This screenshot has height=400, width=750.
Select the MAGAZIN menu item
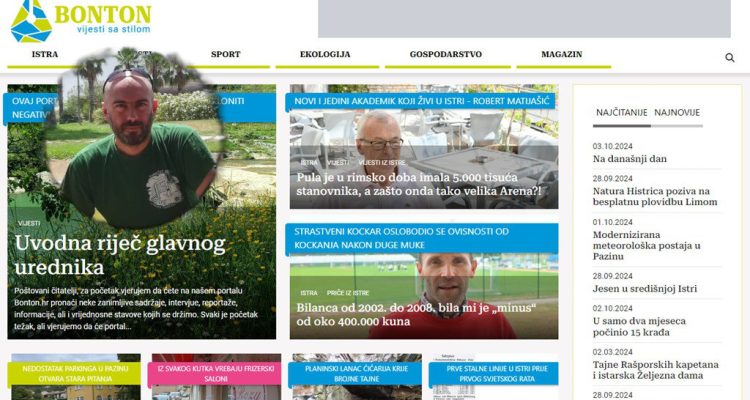(562, 55)
